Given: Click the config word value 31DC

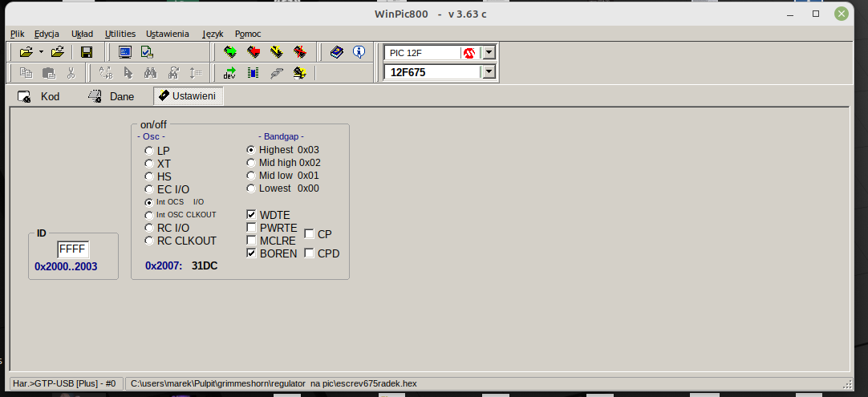Looking at the screenshot, I should pos(205,265).
